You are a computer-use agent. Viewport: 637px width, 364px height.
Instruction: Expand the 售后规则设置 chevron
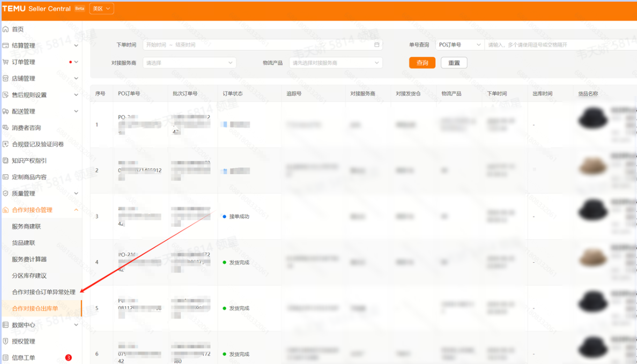(76, 95)
